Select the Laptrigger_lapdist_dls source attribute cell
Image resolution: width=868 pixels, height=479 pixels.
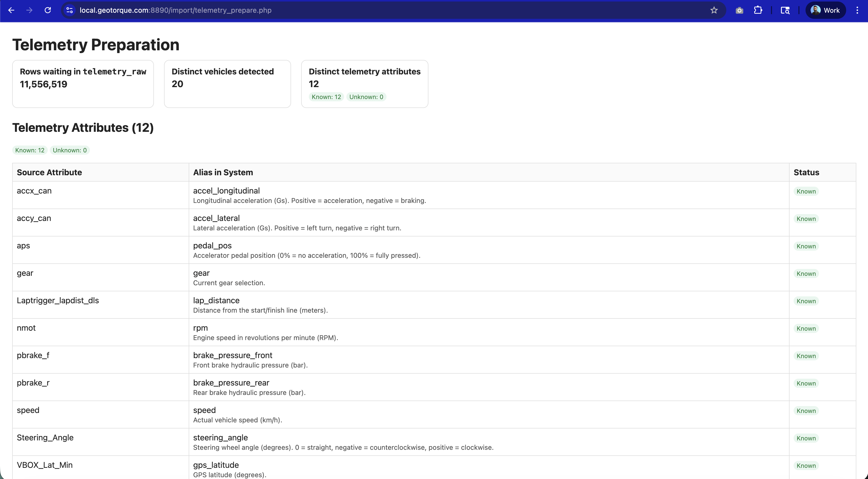[x=58, y=300]
